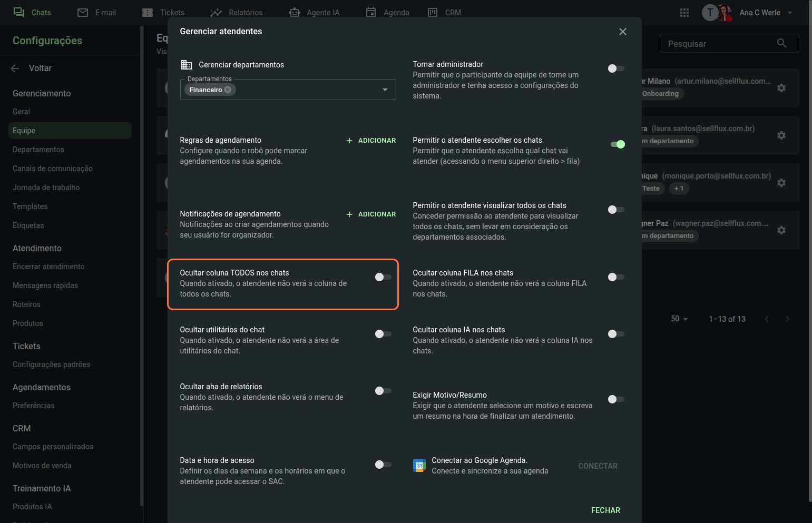The width and height of the screenshot is (812, 523).
Task: Click the Google Agenda calendar icon
Action: [x=419, y=466]
